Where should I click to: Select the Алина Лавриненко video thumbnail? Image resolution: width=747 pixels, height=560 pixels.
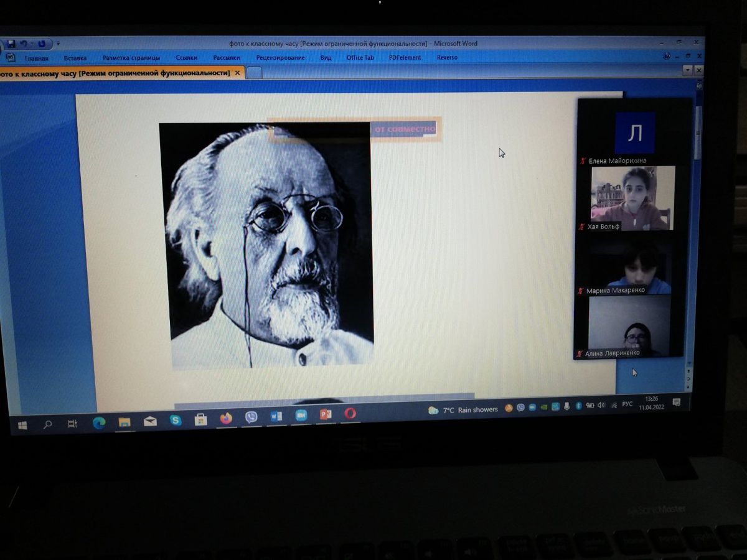coord(629,327)
